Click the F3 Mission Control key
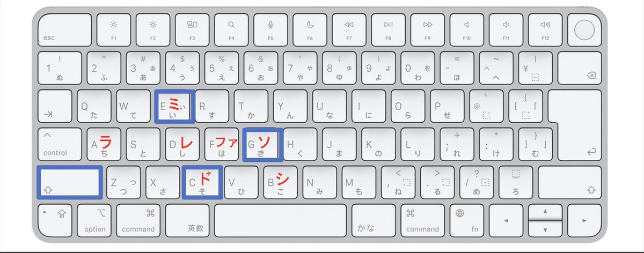Screen dimensions: 644x253 click(x=192, y=31)
